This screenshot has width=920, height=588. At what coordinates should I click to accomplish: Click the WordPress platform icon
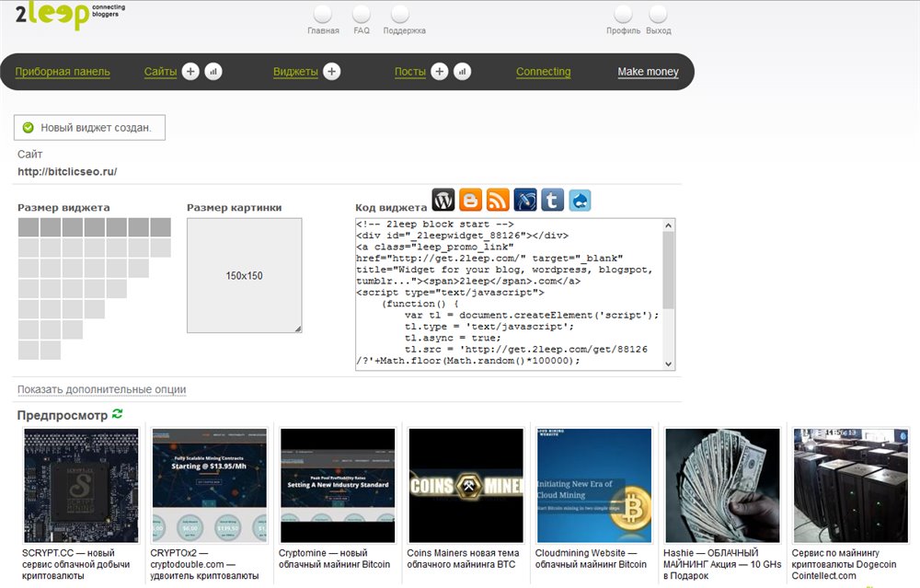443,200
